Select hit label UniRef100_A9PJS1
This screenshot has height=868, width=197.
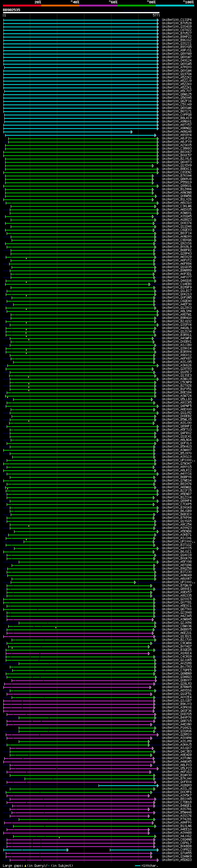click(176, 50)
